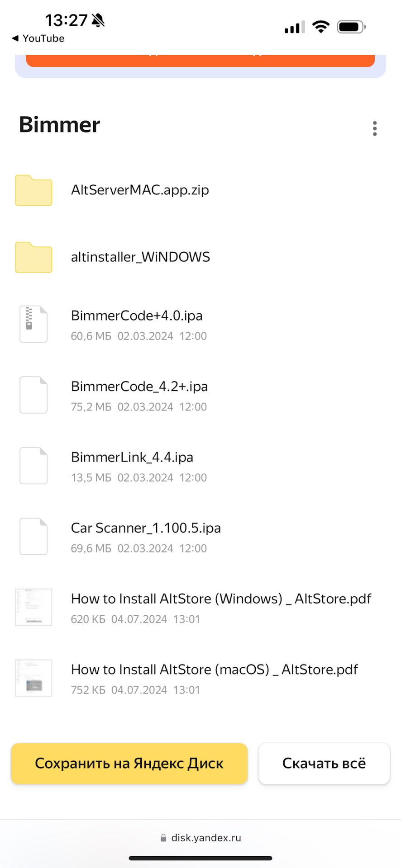This screenshot has height=868, width=401.
Task: Select the BimmerCode_4.2+.ipa file name
Action: (139, 387)
